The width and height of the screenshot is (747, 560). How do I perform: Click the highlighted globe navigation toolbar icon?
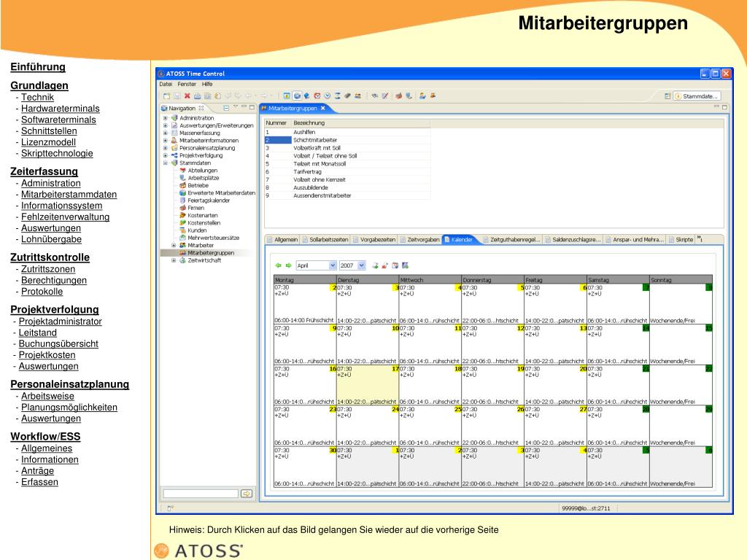pyautogui.click(x=297, y=96)
